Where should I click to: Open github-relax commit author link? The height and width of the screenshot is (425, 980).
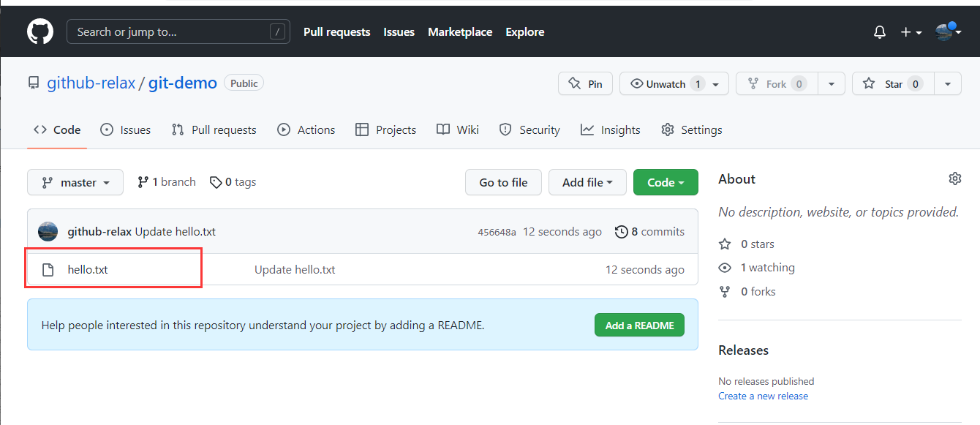(x=99, y=232)
